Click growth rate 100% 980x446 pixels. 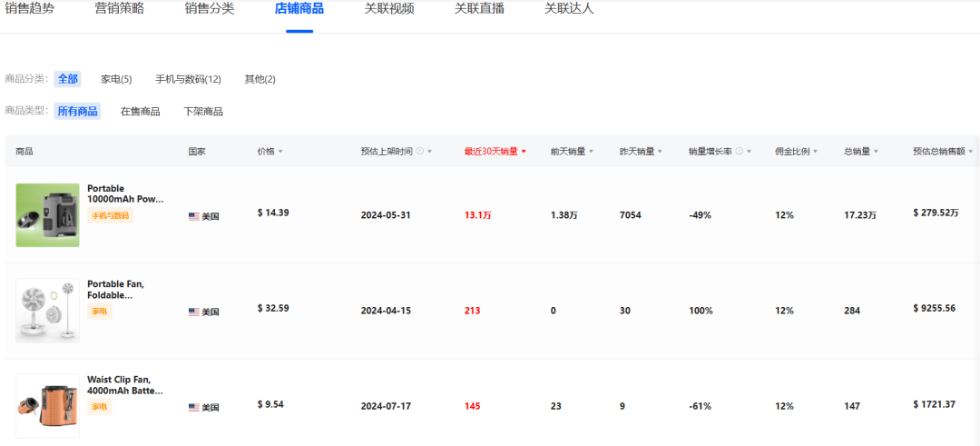click(x=700, y=311)
